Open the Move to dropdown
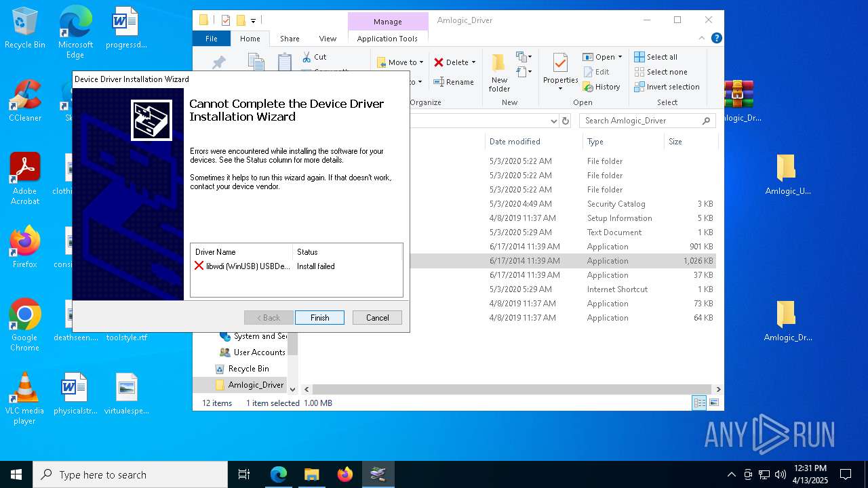Viewport: 868px width, 488px height. click(x=400, y=62)
